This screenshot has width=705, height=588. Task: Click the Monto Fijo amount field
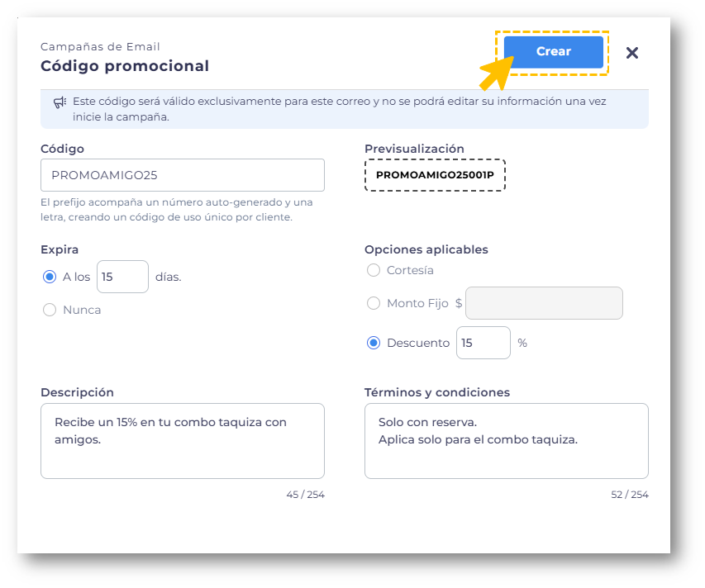[x=544, y=303]
